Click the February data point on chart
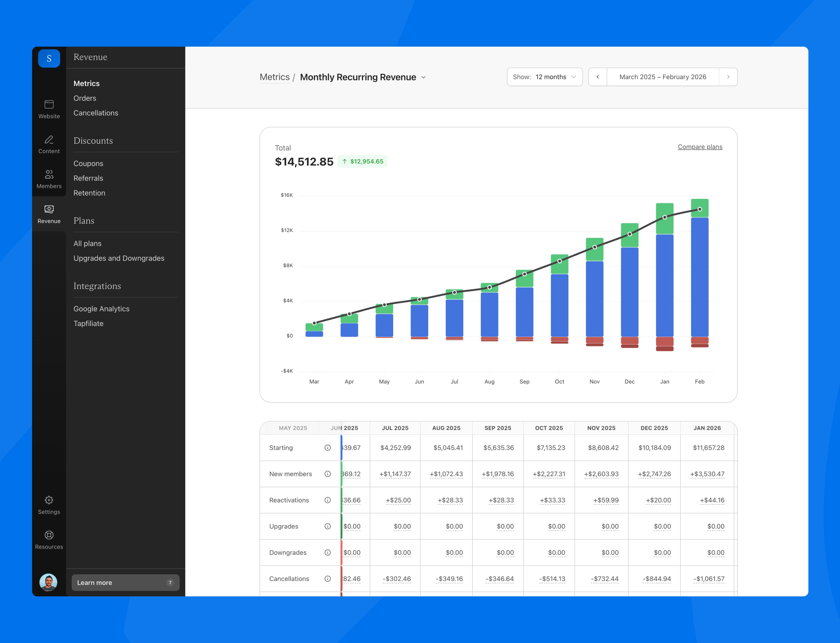 click(700, 209)
